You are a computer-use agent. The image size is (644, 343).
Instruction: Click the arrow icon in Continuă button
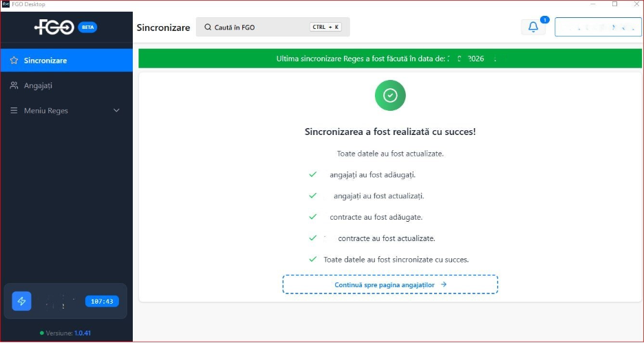click(444, 284)
